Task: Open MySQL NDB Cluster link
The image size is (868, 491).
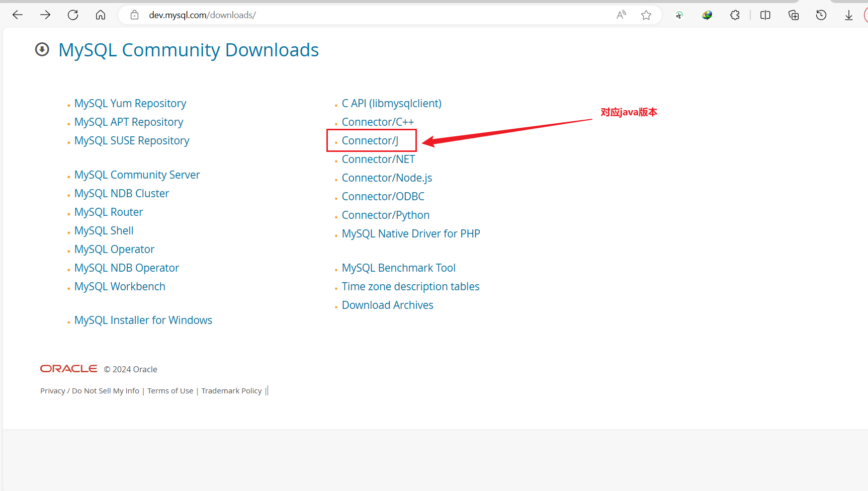Action: coord(122,194)
